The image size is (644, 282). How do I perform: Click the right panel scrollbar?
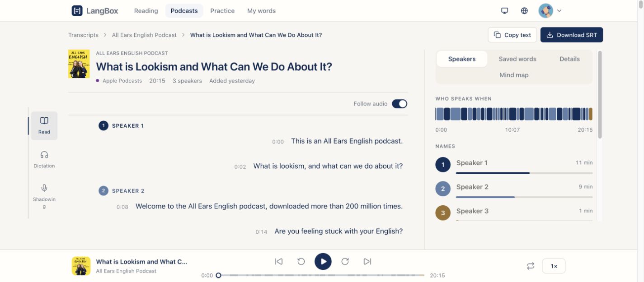pos(600,95)
